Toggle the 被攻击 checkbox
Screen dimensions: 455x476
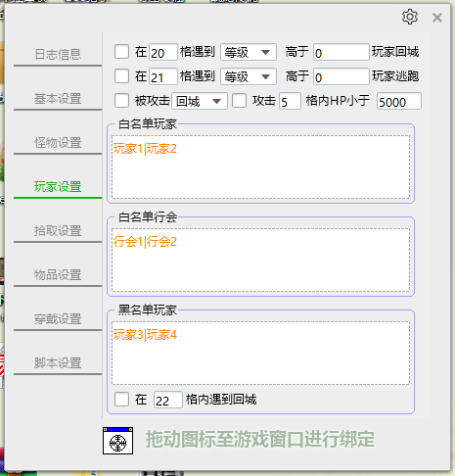pyautogui.click(x=121, y=101)
